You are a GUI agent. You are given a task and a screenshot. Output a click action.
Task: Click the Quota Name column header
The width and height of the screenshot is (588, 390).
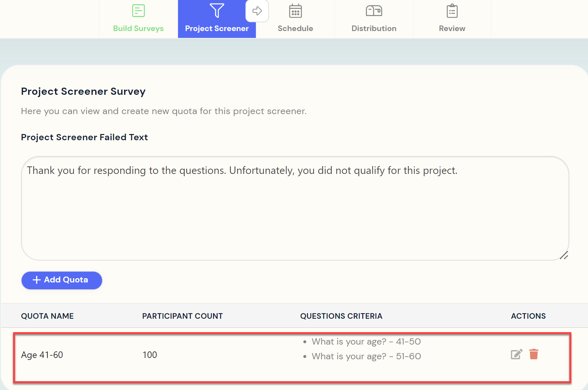47,316
